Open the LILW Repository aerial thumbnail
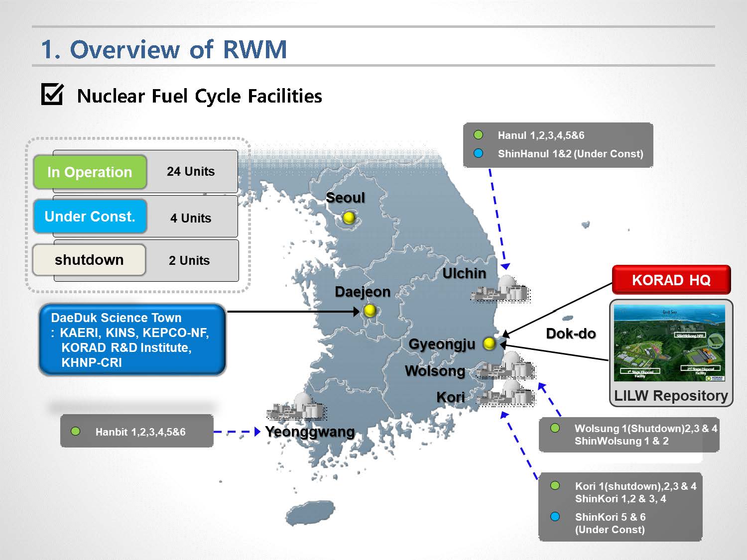The width and height of the screenshot is (747, 560). pyautogui.click(x=669, y=343)
